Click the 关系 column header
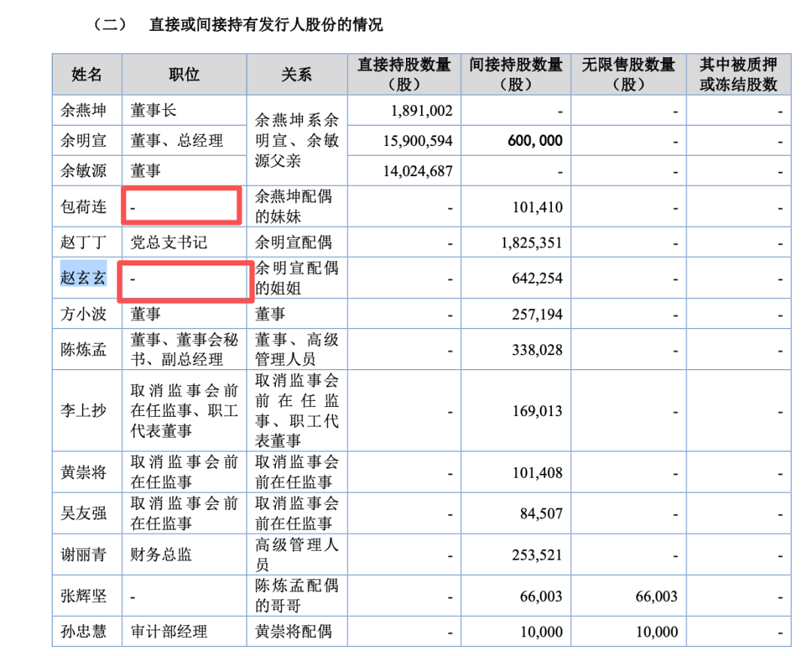 [x=297, y=74]
